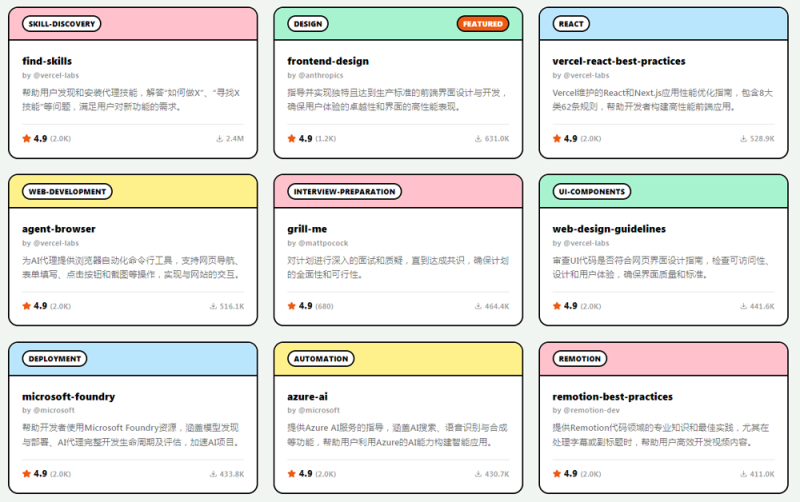Screen dimensions: 800x502
Task: Click the star rating icon on find-skills card
Action: coord(27,138)
